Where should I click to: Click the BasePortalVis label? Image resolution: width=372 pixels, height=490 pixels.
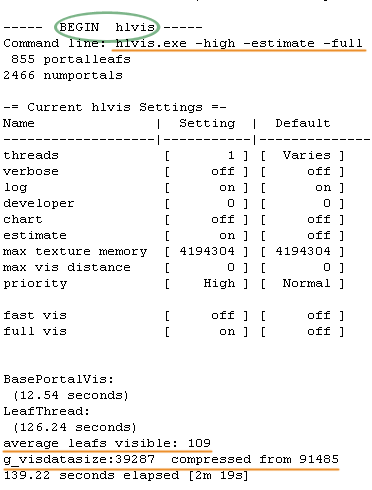[59, 379]
